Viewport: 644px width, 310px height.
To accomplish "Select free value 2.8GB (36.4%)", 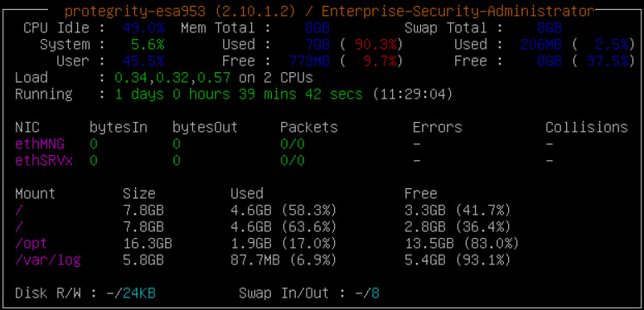I will 458,226.
